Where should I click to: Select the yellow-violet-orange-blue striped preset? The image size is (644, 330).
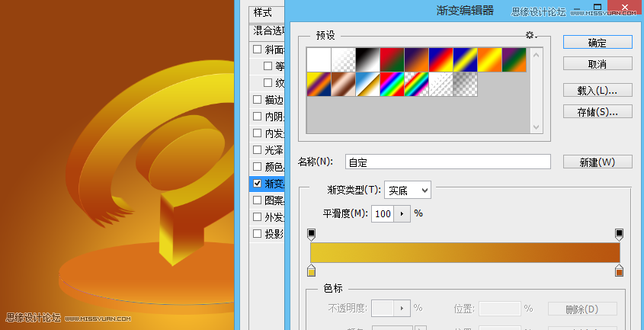click(x=319, y=85)
